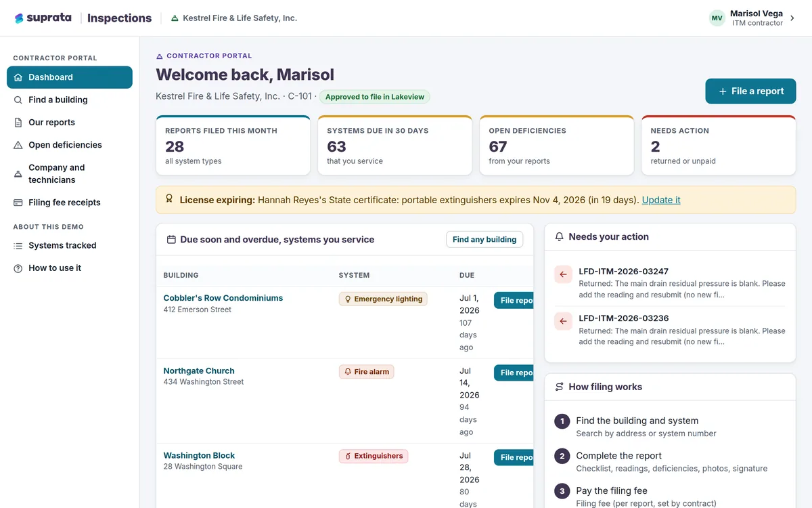Viewport: 812px width, 508px height.
Task: Click the Find any building button
Action: tap(484, 239)
